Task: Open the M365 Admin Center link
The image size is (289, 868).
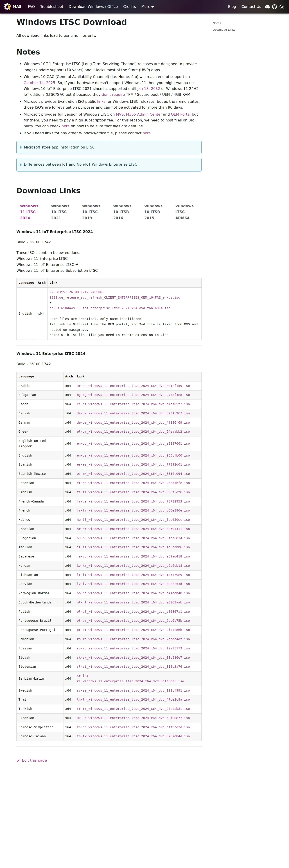Action: point(144,114)
